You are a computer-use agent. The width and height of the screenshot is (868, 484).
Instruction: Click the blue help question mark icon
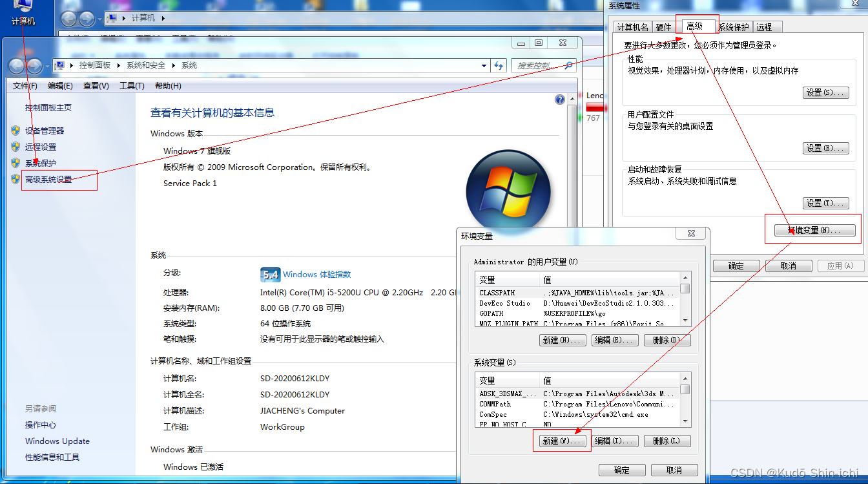coord(560,100)
